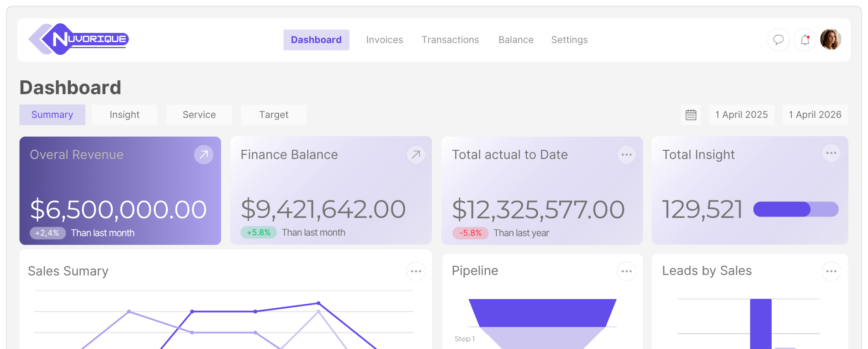Expand Sales Sumary options menu
The width and height of the screenshot is (868, 349).
(416, 271)
